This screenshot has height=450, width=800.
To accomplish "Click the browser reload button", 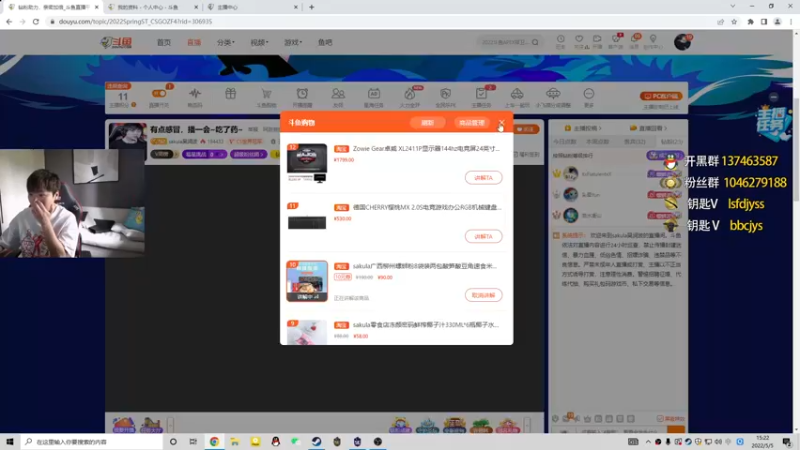I will click(36, 21).
